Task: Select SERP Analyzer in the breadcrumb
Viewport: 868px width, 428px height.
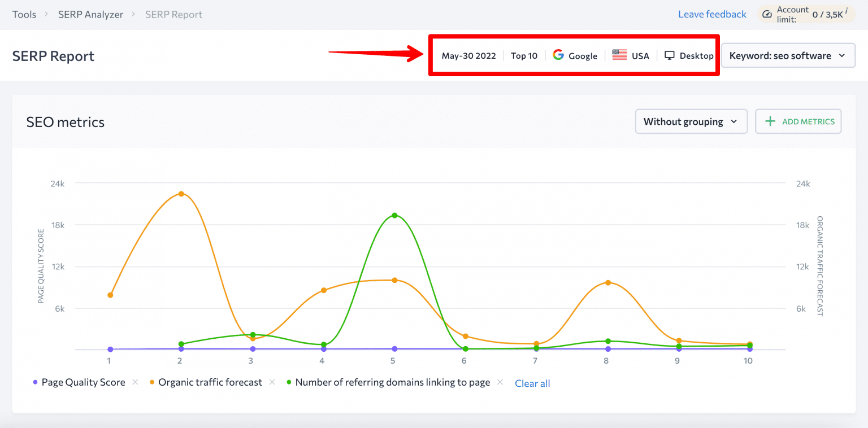Action: point(90,14)
